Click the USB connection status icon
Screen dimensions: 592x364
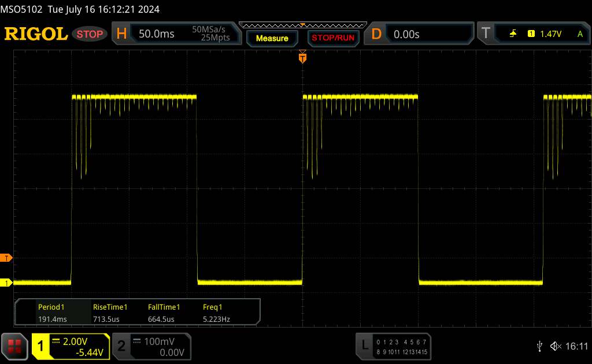click(x=539, y=346)
